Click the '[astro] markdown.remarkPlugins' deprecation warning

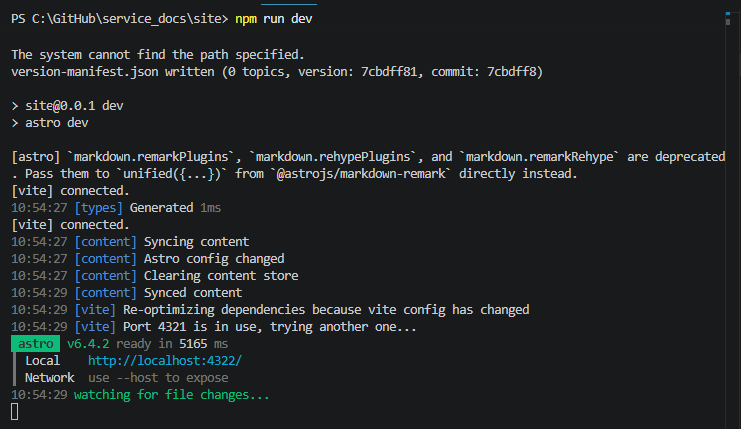[368, 165]
